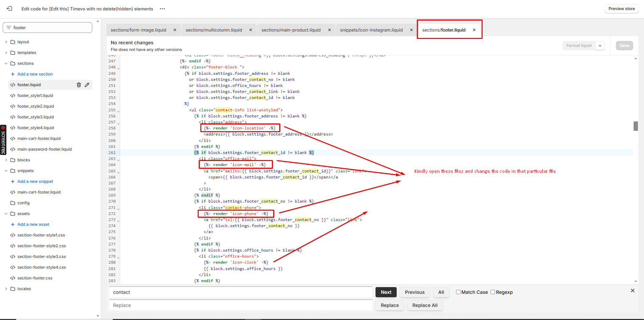Close the sections/main-product.liquid tab
Image resolution: width=644 pixels, height=320 pixels.
[330, 30]
